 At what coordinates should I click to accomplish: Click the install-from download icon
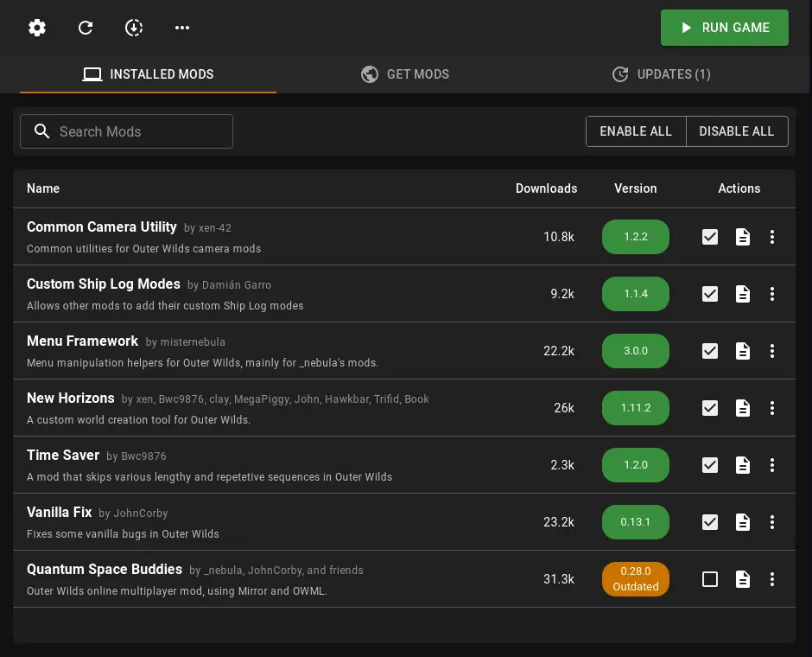134,28
